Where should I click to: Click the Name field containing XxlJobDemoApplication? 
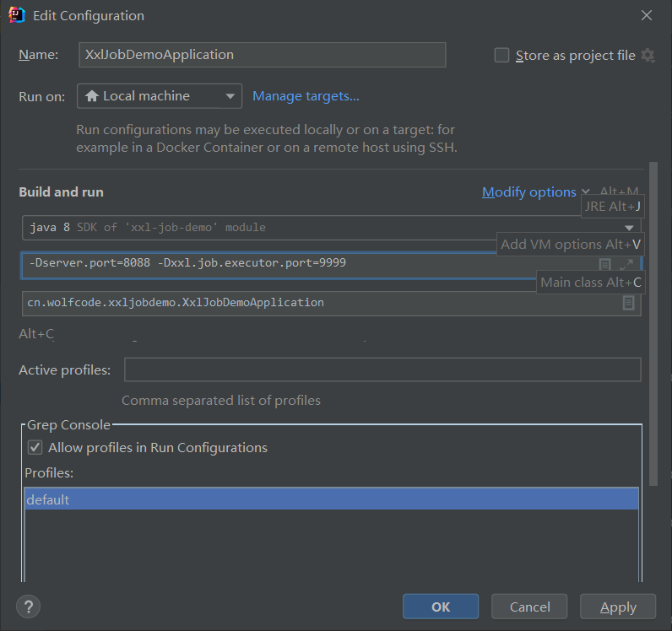point(263,55)
